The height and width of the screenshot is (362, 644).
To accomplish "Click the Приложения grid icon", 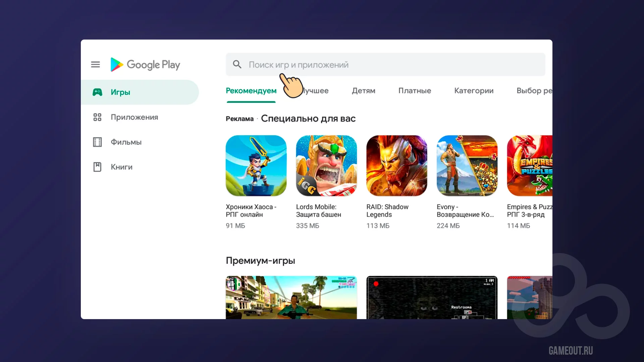I will [x=97, y=117].
